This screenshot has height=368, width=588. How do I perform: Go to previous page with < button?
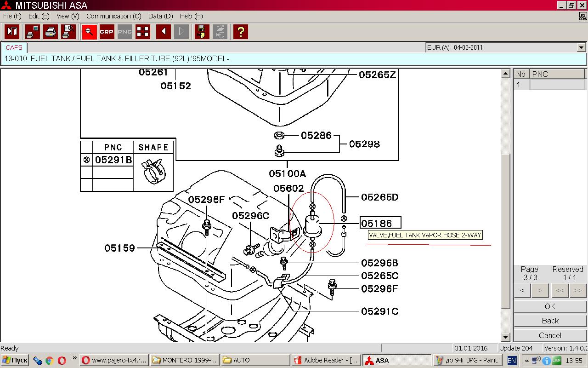(x=522, y=290)
